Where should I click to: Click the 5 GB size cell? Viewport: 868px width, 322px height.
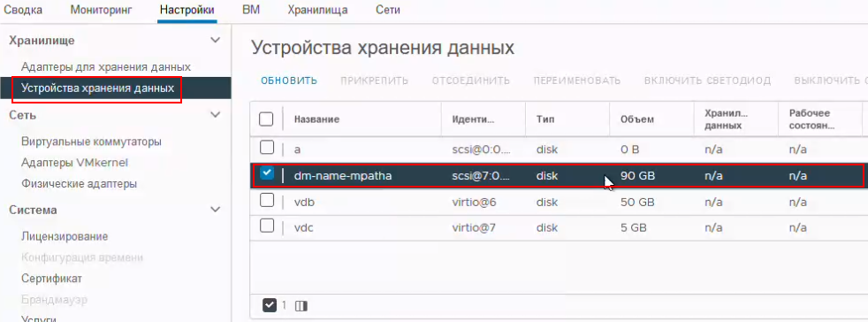[x=634, y=227]
